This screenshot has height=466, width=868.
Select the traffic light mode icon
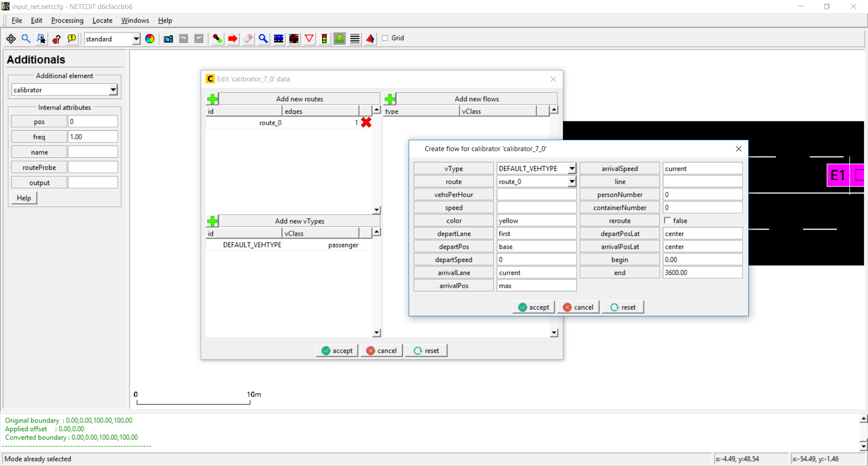coord(324,39)
